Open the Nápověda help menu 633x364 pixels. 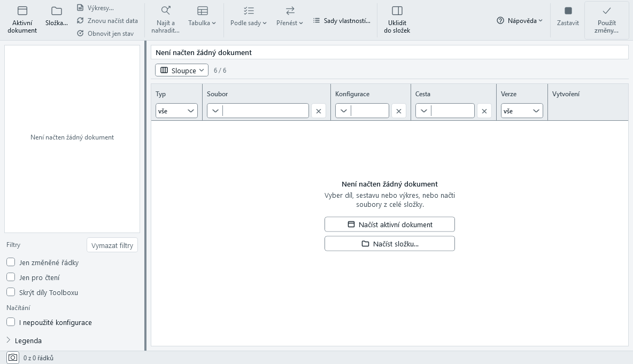pyautogui.click(x=520, y=21)
